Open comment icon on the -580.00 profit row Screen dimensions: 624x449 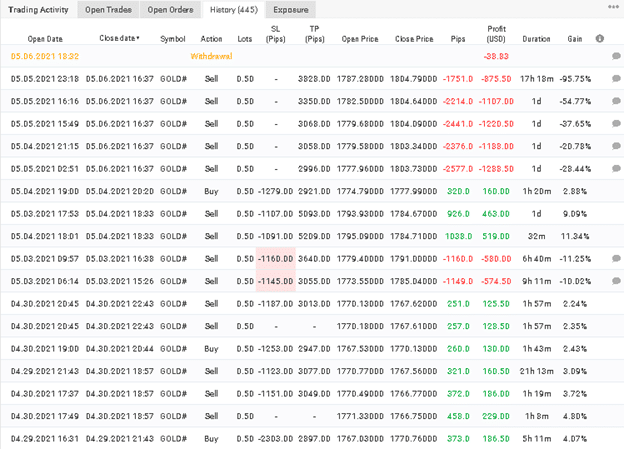pos(616,259)
